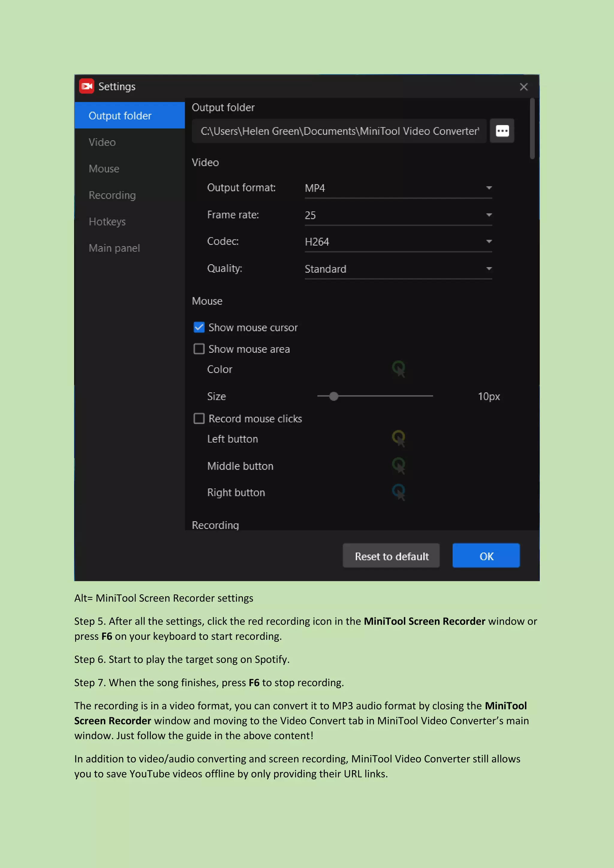Pick the mouse area color icon
The height and width of the screenshot is (868, 614).
pyautogui.click(x=398, y=369)
